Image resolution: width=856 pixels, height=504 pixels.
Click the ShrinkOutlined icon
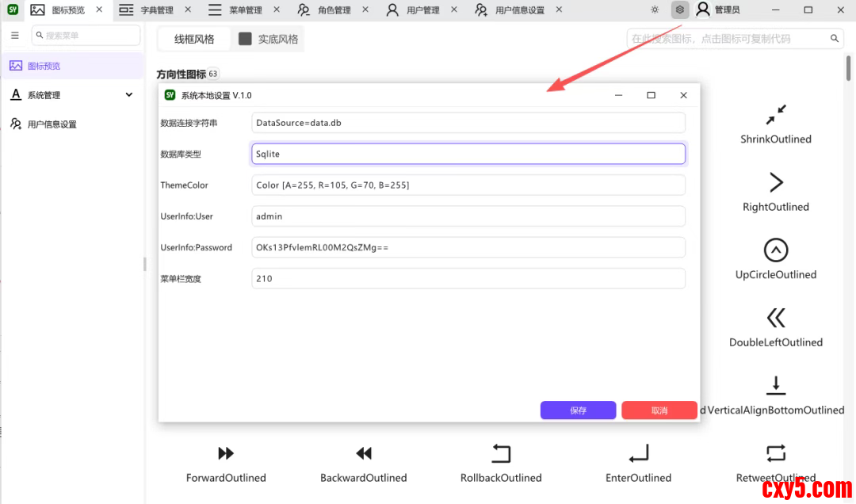click(x=775, y=116)
